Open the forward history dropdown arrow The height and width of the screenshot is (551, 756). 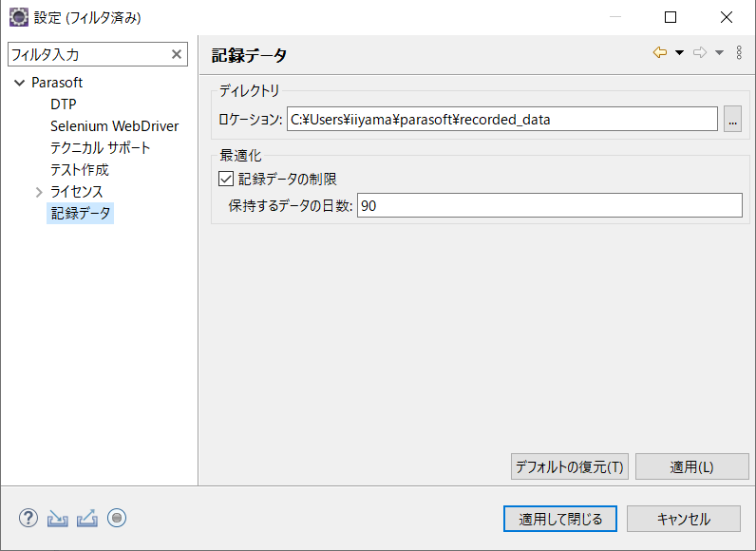pos(719,52)
